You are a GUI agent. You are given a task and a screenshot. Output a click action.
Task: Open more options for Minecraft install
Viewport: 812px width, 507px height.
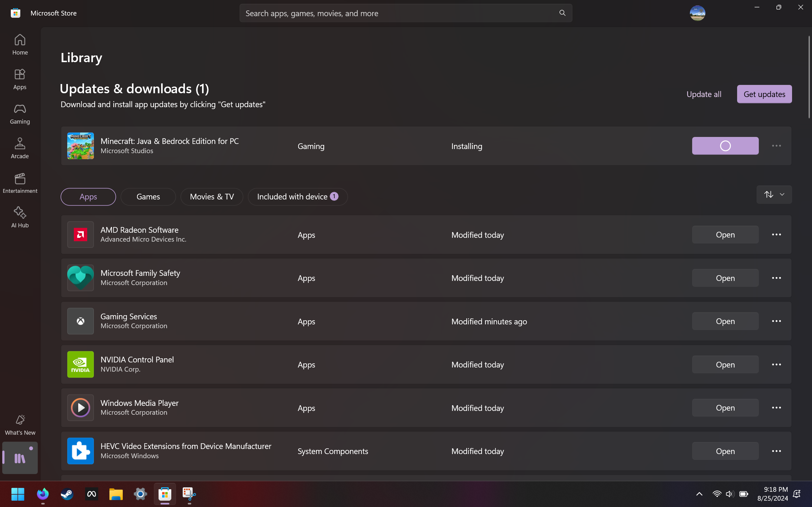point(777,146)
